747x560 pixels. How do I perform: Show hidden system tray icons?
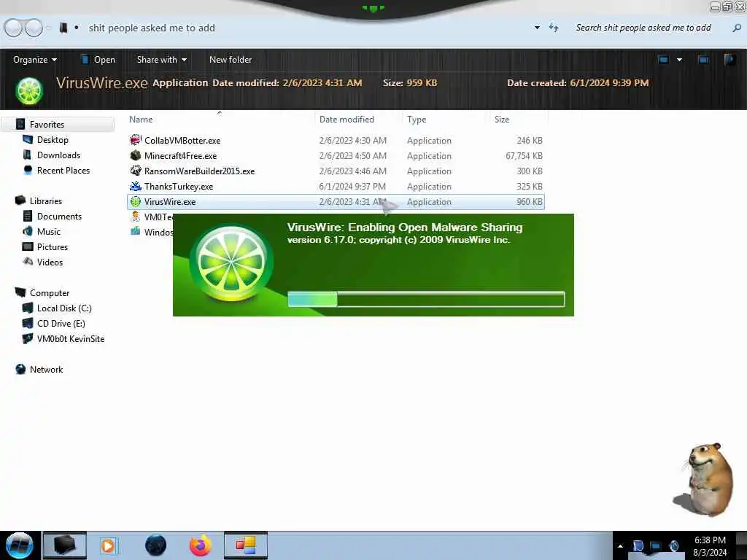point(620,546)
